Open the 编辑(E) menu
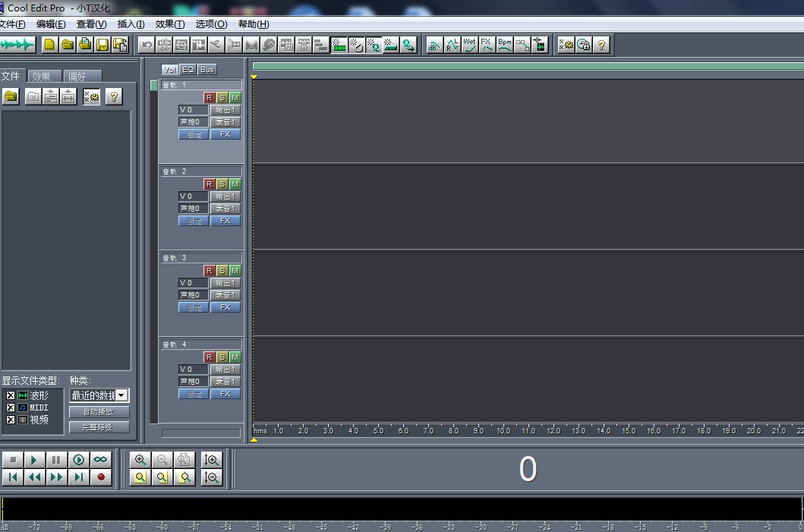 (x=51, y=24)
